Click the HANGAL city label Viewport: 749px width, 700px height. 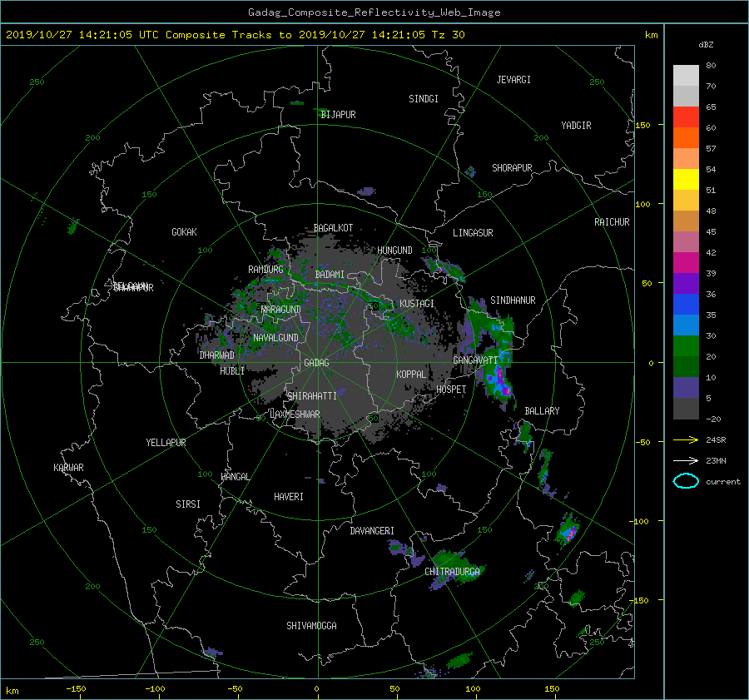pyautogui.click(x=235, y=477)
